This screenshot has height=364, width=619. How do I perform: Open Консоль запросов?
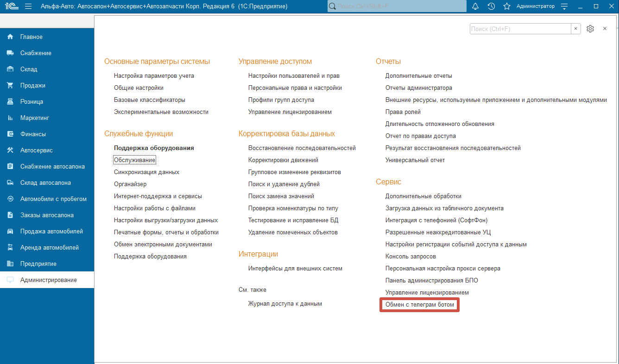411,256
